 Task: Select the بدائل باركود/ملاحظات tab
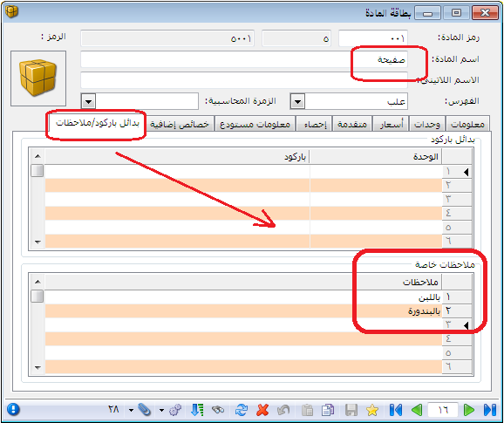(98, 123)
